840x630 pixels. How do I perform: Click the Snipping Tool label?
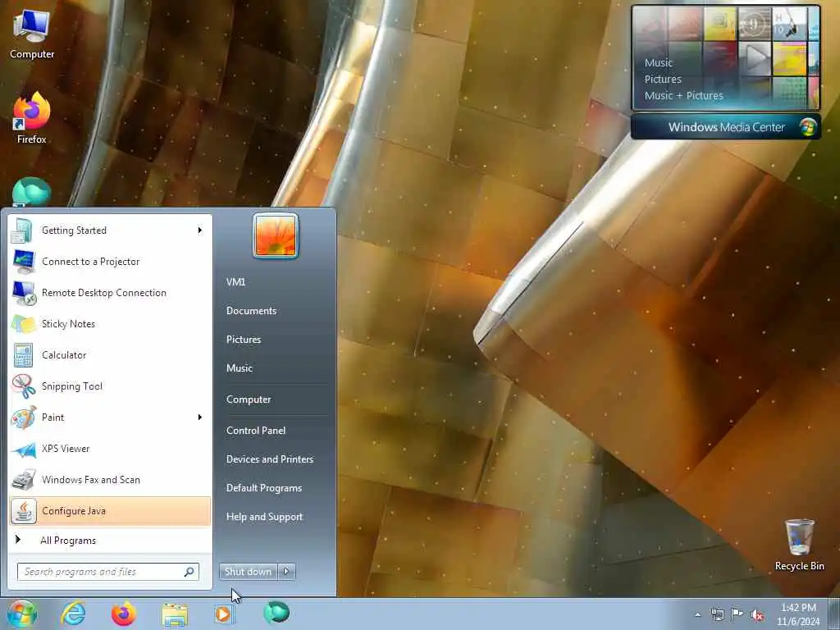(72, 386)
